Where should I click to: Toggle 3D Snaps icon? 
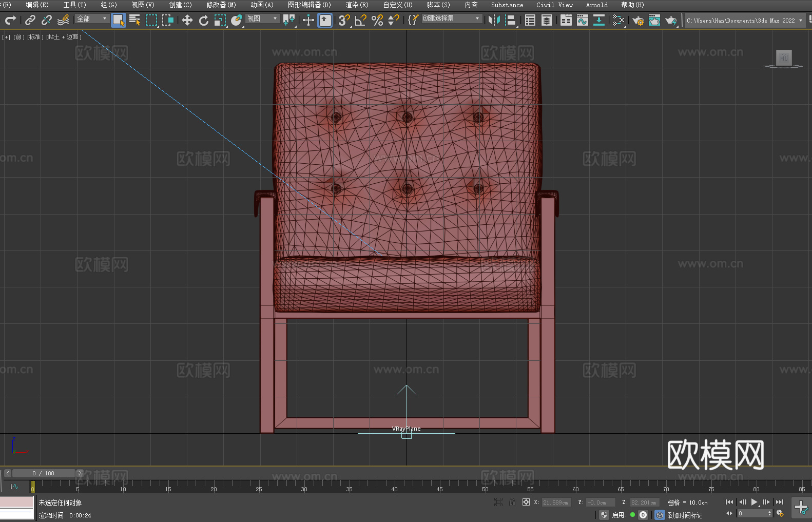click(344, 20)
